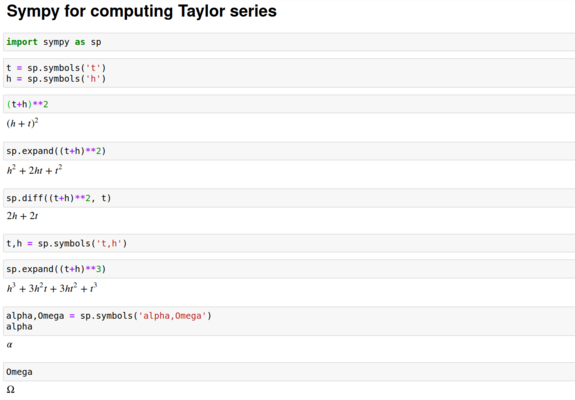Viewport: 575px width, 400px height.
Task: Click the rendered Ω output symbol
Action: click(x=11, y=389)
